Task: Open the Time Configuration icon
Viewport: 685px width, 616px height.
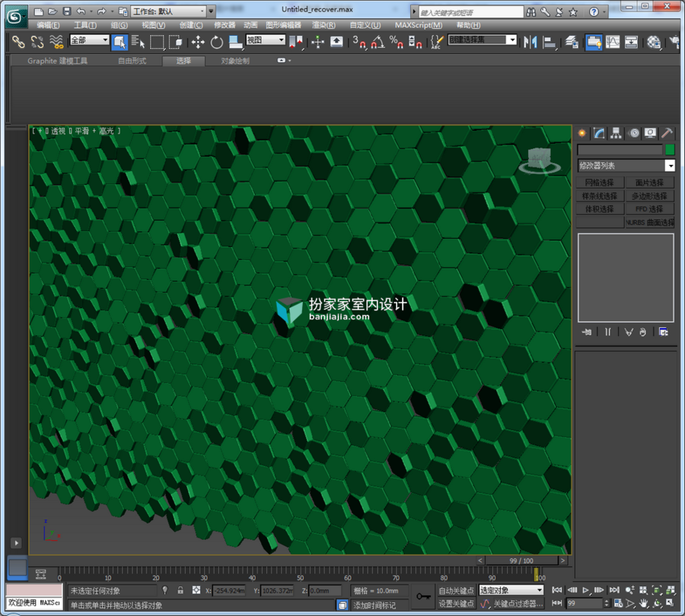Action: click(x=618, y=603)
